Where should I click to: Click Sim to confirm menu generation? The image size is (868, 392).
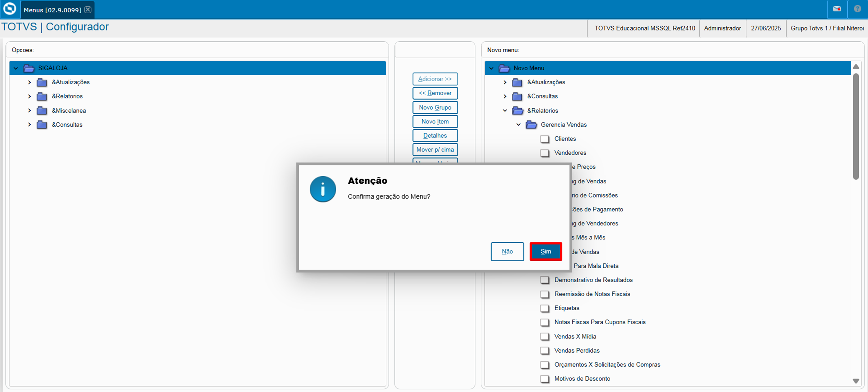click(x=545, y=251)
